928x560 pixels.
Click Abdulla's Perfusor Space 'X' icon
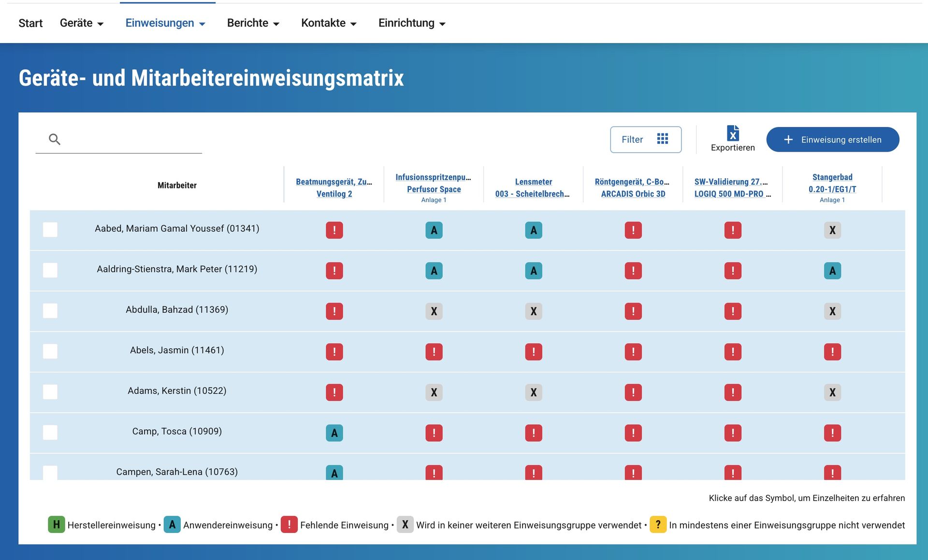434,311
